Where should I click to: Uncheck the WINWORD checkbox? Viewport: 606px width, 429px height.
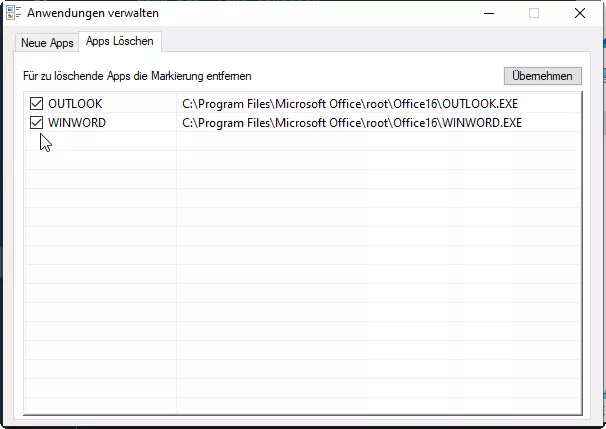pyautogui.click(x=37, y=123)
